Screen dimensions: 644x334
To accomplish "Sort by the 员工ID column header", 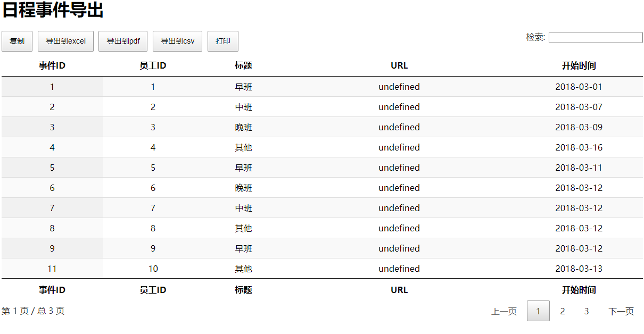I will [x=153, y=66].
